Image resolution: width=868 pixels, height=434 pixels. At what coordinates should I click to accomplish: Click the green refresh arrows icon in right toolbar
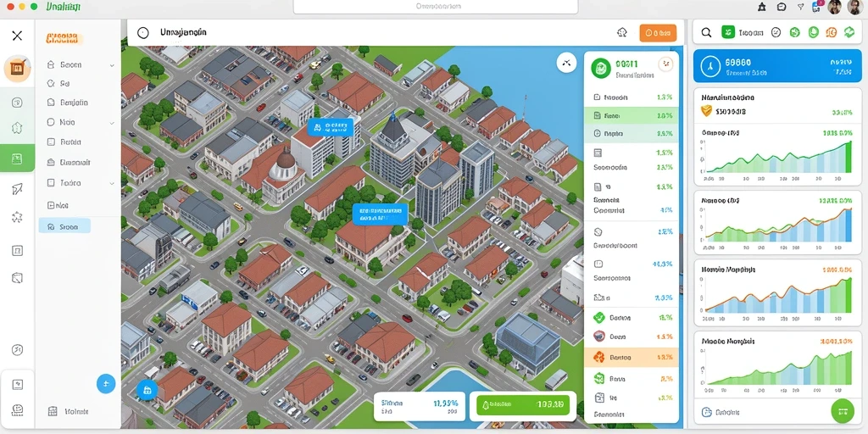pyautogui.click(x=849, y=33)
